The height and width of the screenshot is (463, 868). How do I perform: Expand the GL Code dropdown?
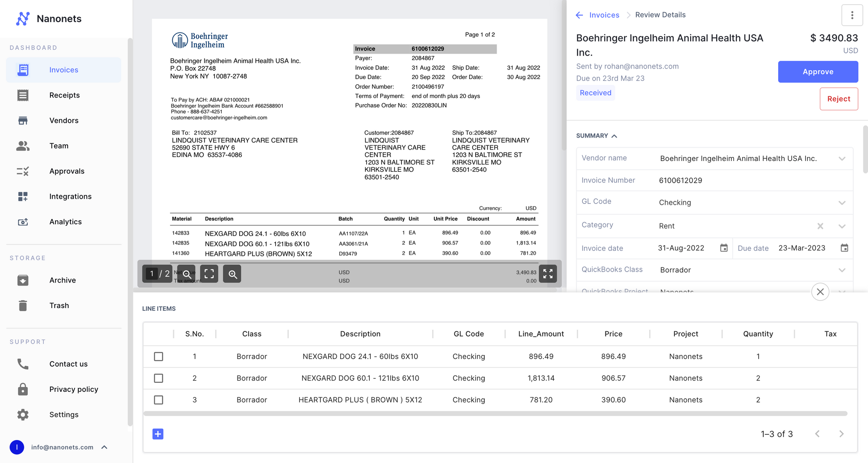click(x=842, y=202)
